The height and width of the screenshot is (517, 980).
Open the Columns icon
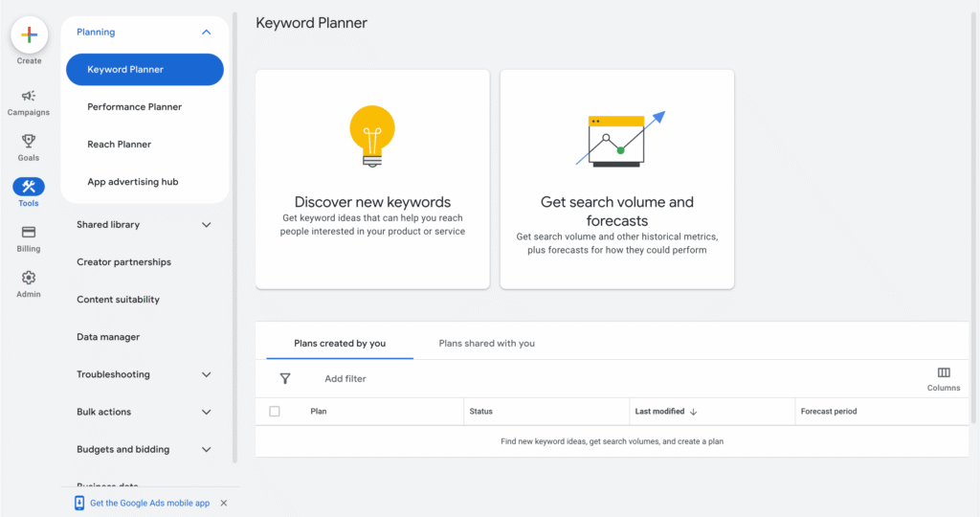tap(944, 373)
